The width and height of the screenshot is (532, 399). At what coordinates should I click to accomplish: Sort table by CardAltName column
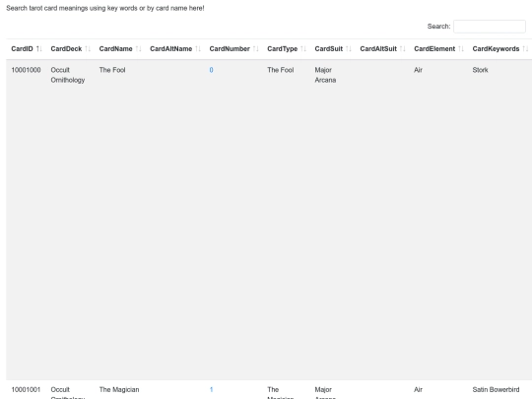[174, 49]
